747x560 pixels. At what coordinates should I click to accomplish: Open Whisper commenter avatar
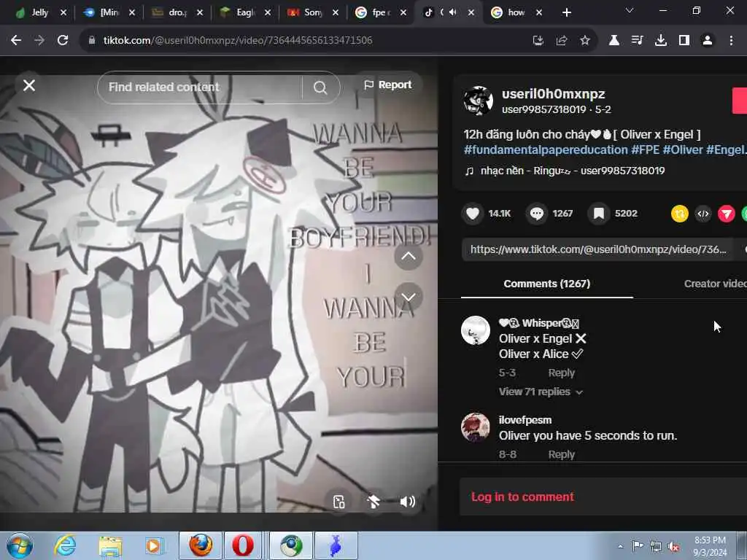476,330
